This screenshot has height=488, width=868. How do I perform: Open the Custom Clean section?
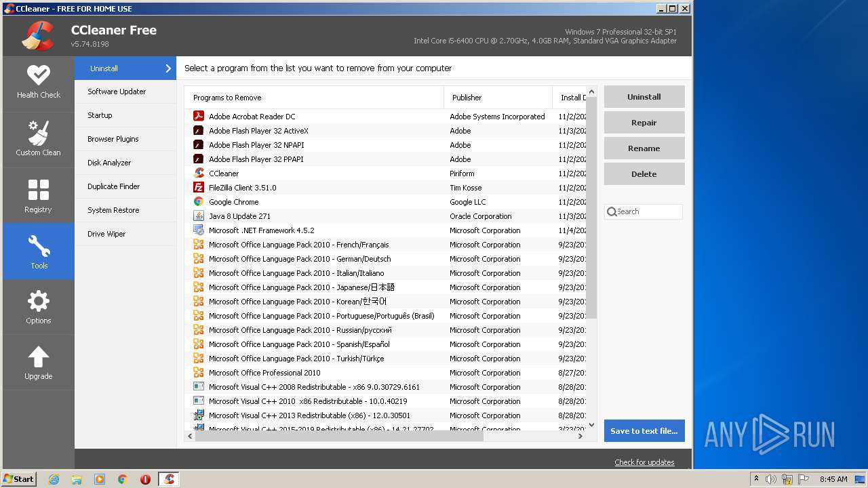tap(39, 140)
